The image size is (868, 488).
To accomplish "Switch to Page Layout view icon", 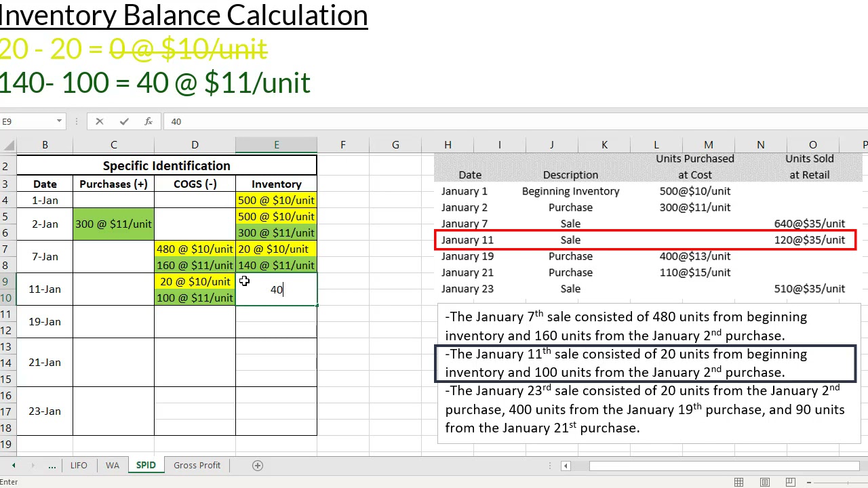I will (x=765, y=482).
